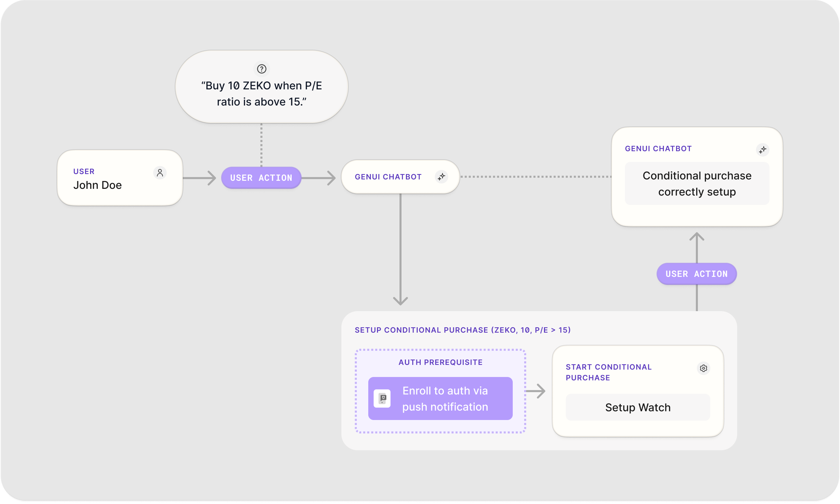This screenshot has width=840, height=504.
Task: Click the USER ACTION pill next to John Doe
Action: [x=261, y=178]
